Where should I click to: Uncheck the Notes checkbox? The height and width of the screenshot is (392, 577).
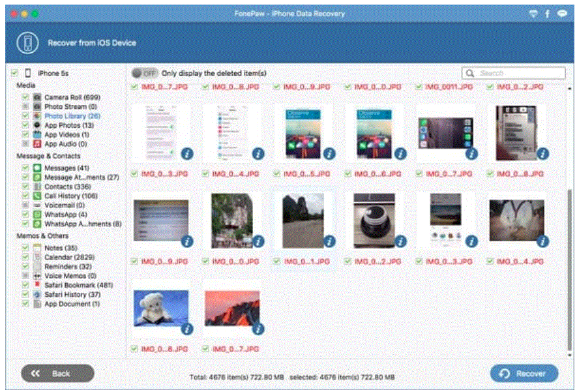click(25, 248)
